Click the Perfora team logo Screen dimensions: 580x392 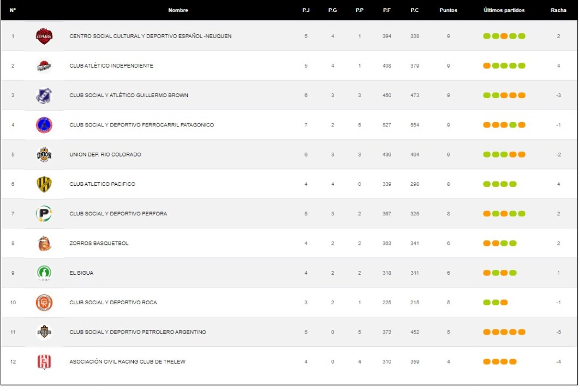tap(44, 214)
